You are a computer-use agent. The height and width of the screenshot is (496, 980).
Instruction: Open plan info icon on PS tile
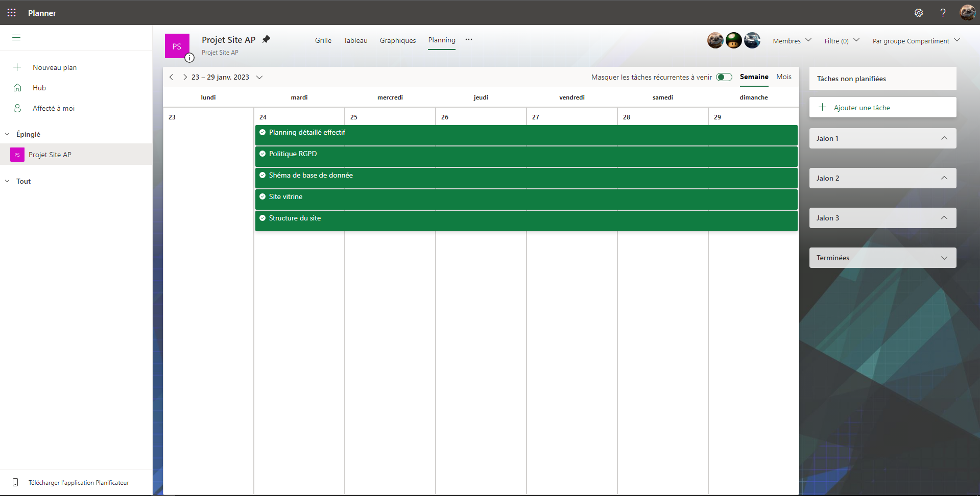pos(189,58)
